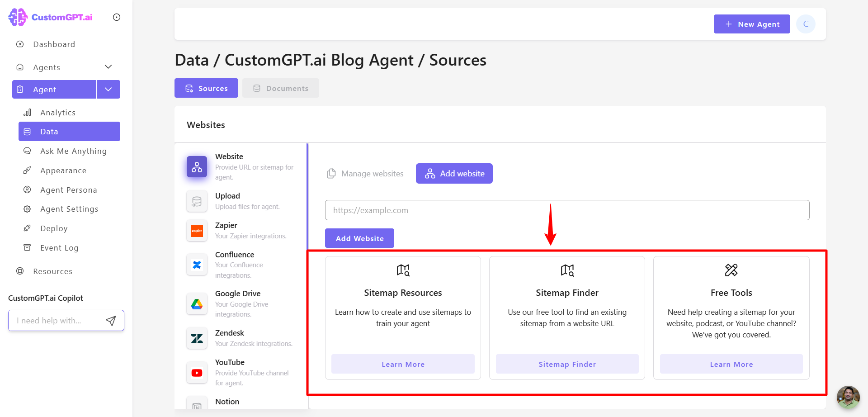The image size is (868, 417).
Task: Click the website URL input field
Action: click(567, 210)
